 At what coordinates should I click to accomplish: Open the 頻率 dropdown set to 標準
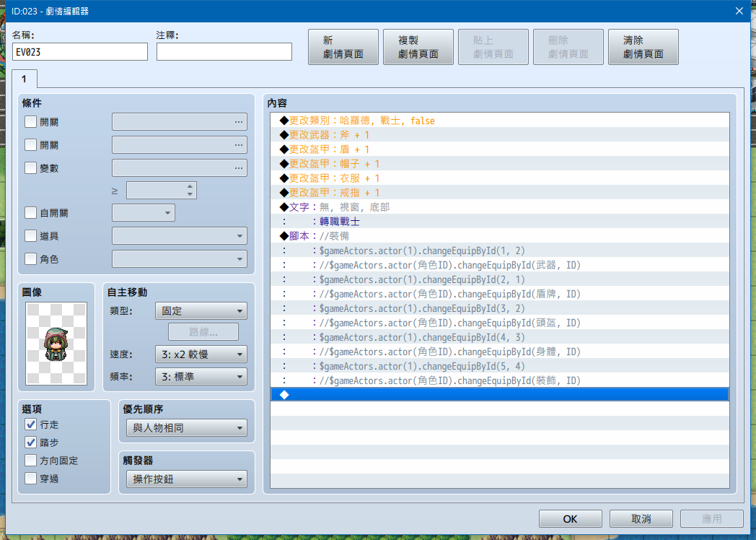click(x=201, y=376)
